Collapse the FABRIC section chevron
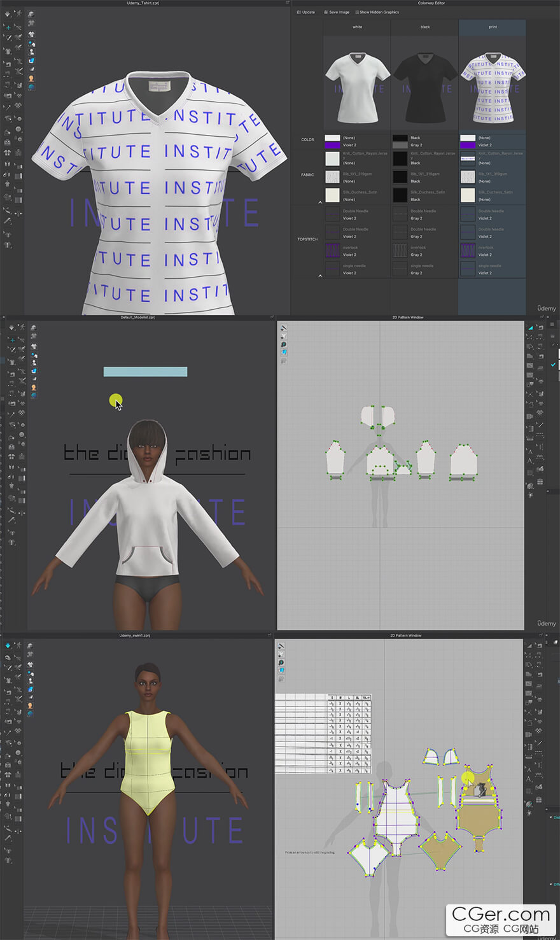Viewport: 560px width, 940px height. click(x=320, y=202)
